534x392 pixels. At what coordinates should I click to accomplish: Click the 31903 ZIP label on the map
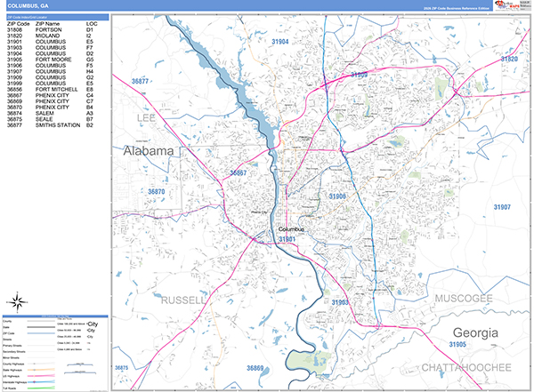[x=340, y=302]
